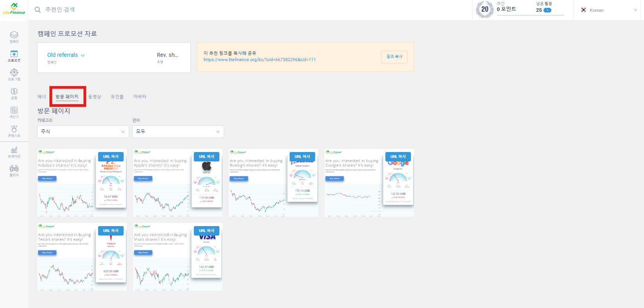Click the litefinance.org referral link
The width and height of the screenshot is (644, 308).
click(259, 60)
